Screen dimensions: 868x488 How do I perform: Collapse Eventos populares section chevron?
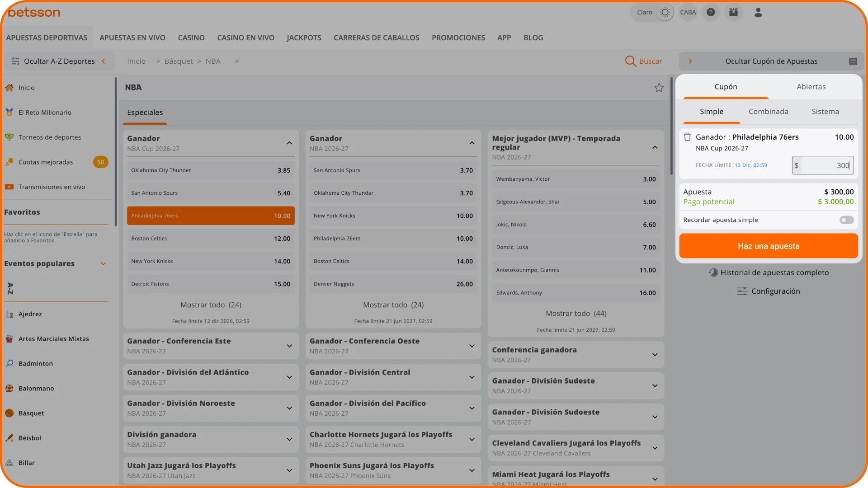(x=104, y=264)
